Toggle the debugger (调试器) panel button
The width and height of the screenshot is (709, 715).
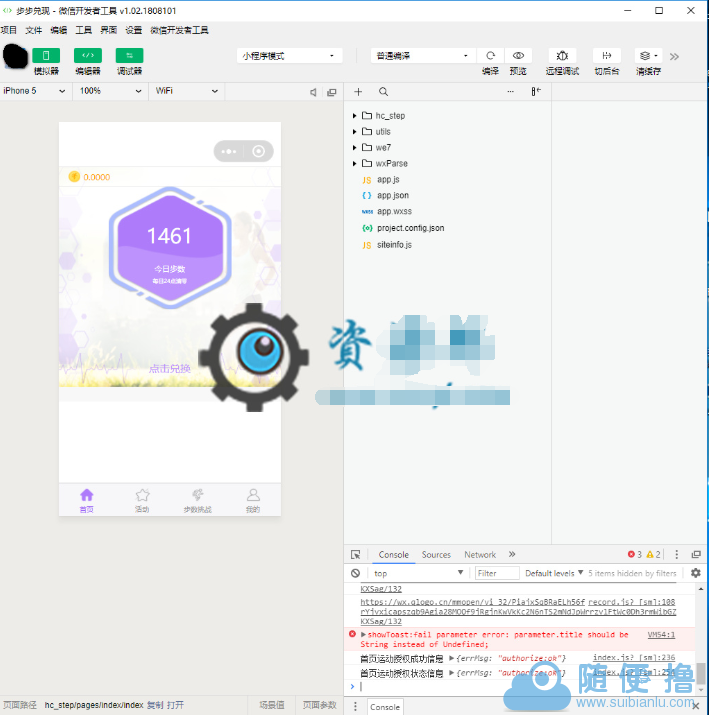tap(129, 56)
